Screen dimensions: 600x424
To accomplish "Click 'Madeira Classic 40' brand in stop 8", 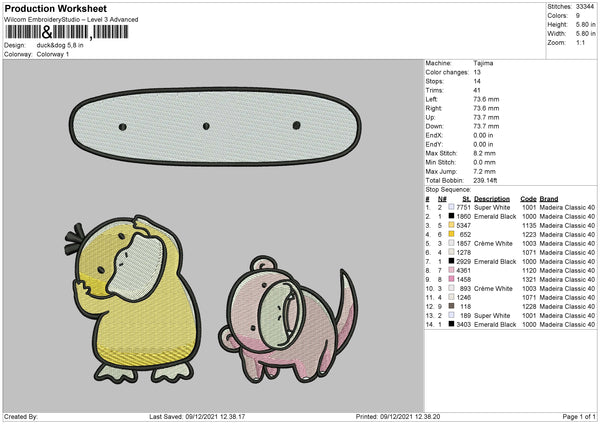I will coord(567,270).
